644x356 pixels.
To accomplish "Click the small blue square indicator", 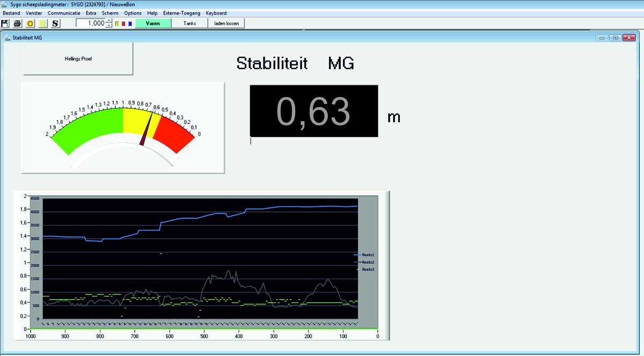I will coord(130,24).
